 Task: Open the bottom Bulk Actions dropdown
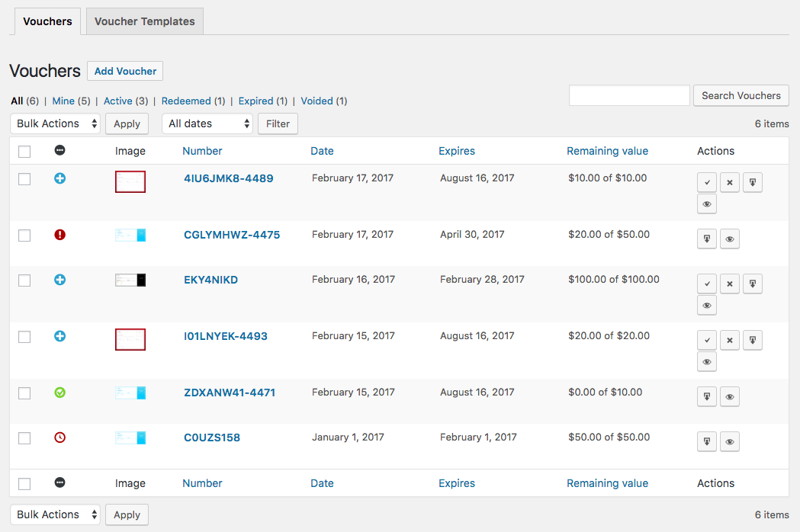55,514
